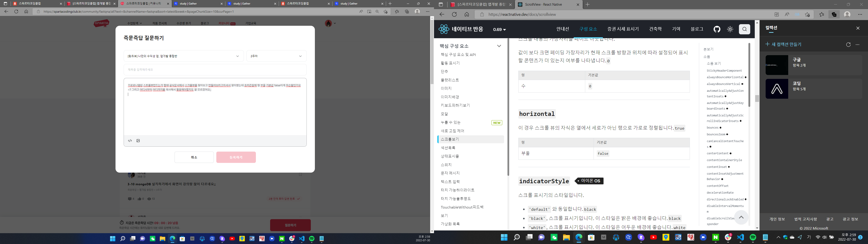Open search on React Native docs
This screenshot has width=868, height=244.
point(744,29)
